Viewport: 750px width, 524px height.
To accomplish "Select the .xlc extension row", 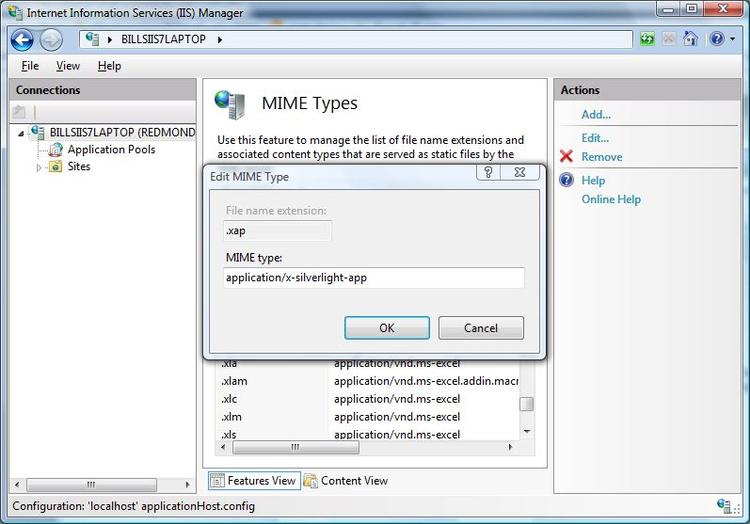I will [x=367, y=399].
